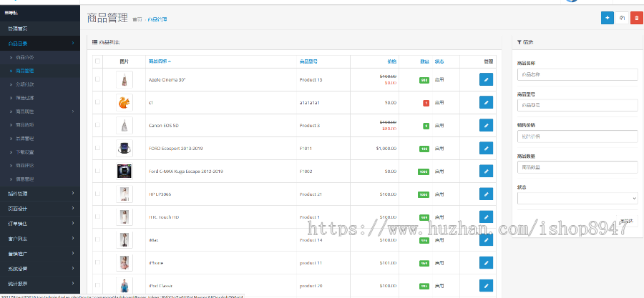Expand the 统计报表 sidebar section

[40, 283]
